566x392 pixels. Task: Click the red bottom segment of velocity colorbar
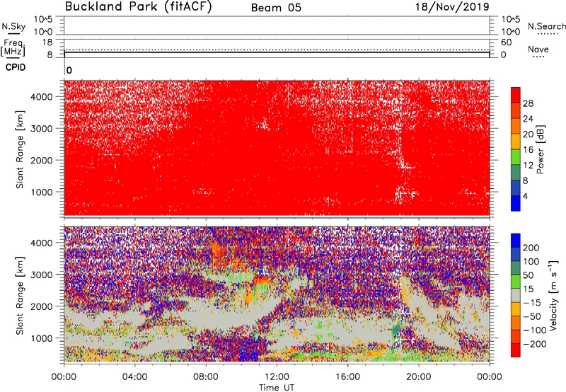click(516, 350)
